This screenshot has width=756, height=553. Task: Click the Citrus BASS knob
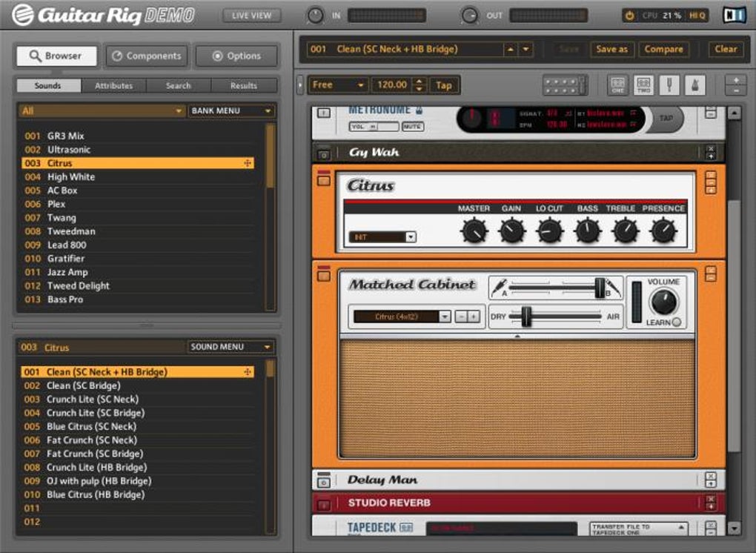click(x=587, y=231)
